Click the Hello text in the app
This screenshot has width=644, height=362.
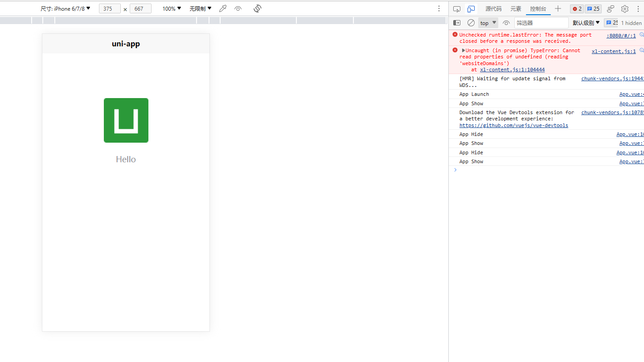(x=126, y=159)
